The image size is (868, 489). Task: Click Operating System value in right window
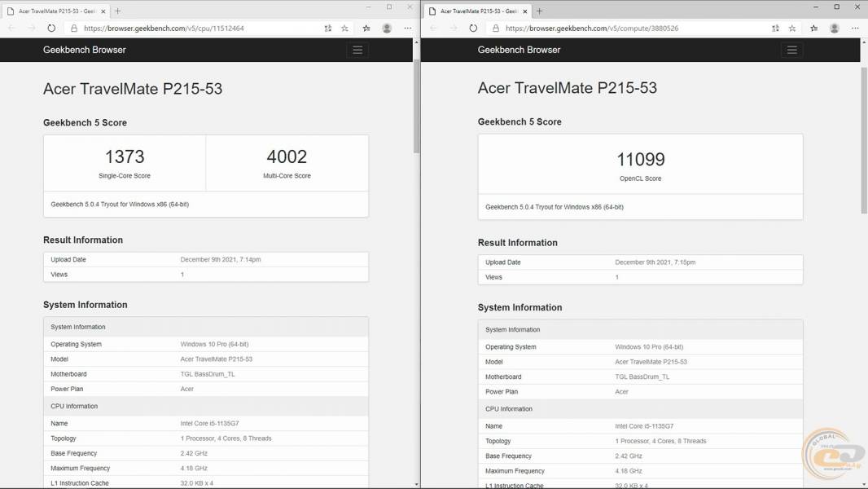pyautogui.click(x=649, y=346)
